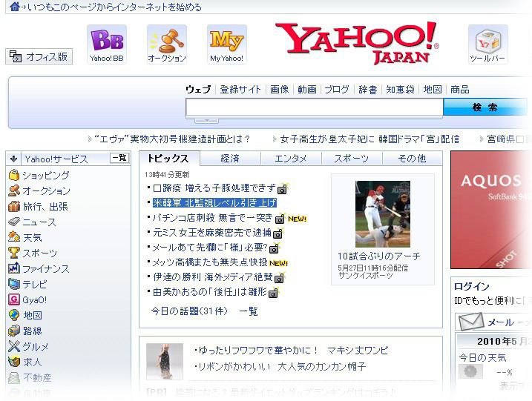
Task: Click the trophy sports icon
Action: click(x=14, y=253)
